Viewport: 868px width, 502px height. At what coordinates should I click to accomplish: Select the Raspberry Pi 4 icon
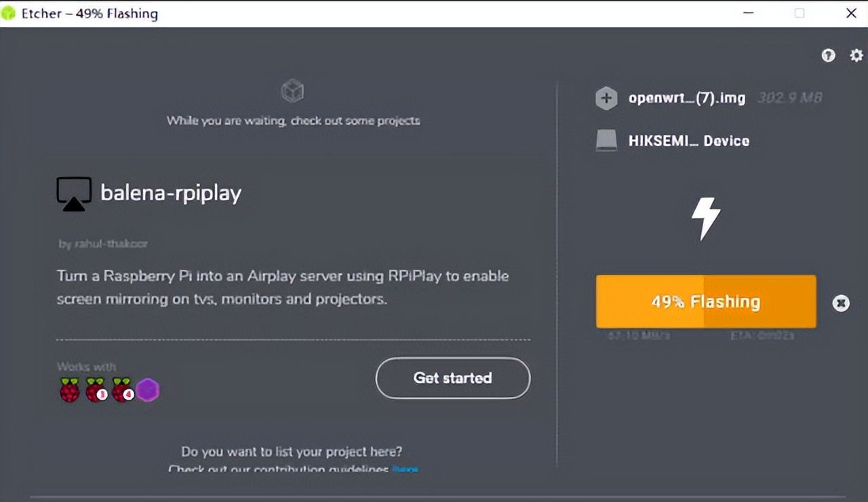[x=122, y=390]
